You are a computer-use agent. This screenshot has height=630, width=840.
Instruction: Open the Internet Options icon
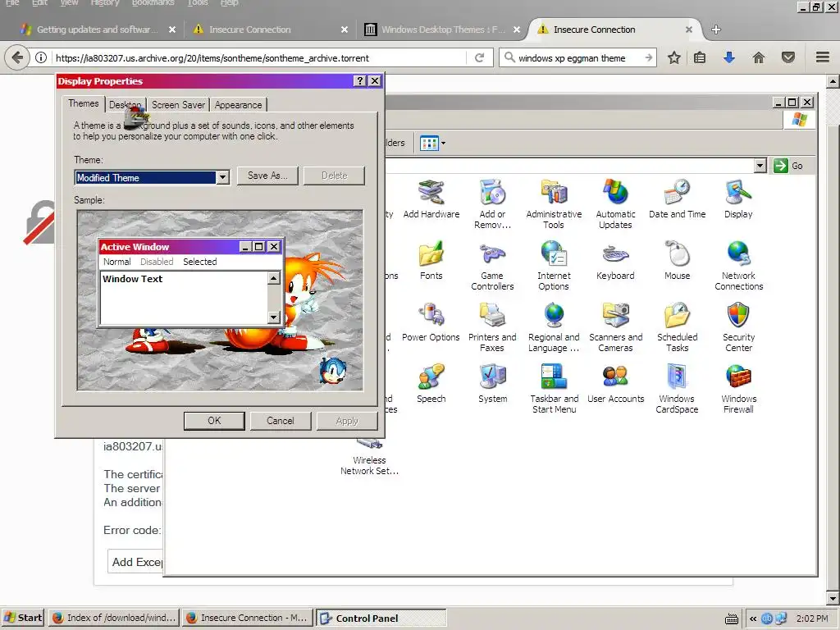554,266
